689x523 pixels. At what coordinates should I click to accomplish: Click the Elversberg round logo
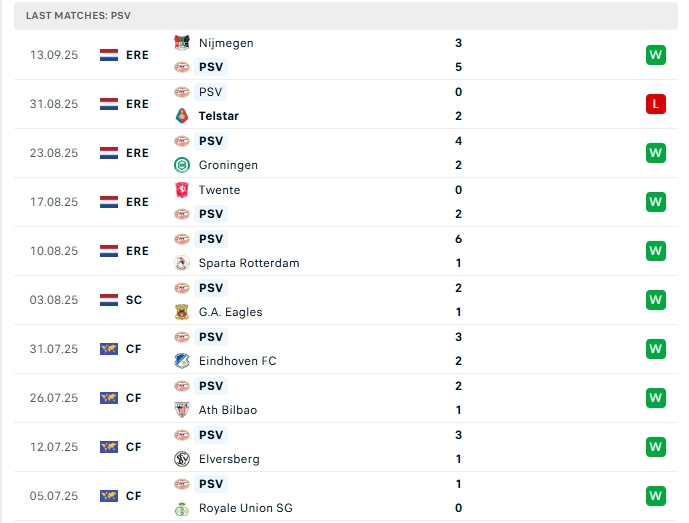(x=181, y=459)
